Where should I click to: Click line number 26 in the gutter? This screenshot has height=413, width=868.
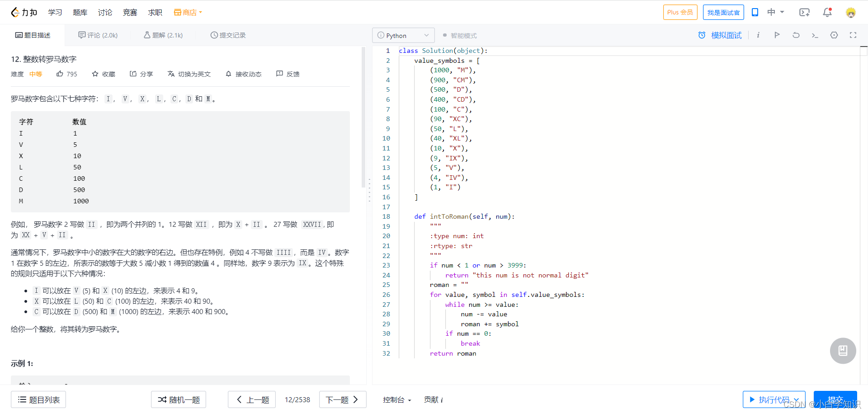[x=386, y=295]
